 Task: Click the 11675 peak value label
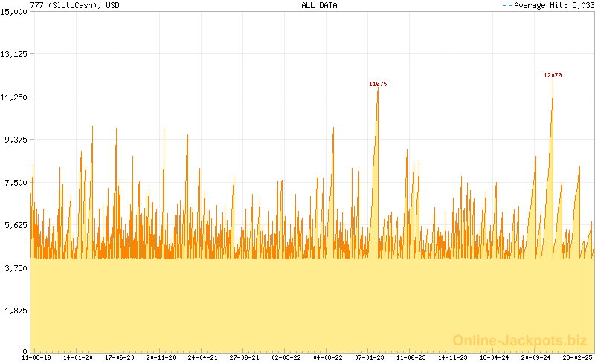[x=378, y=84]
